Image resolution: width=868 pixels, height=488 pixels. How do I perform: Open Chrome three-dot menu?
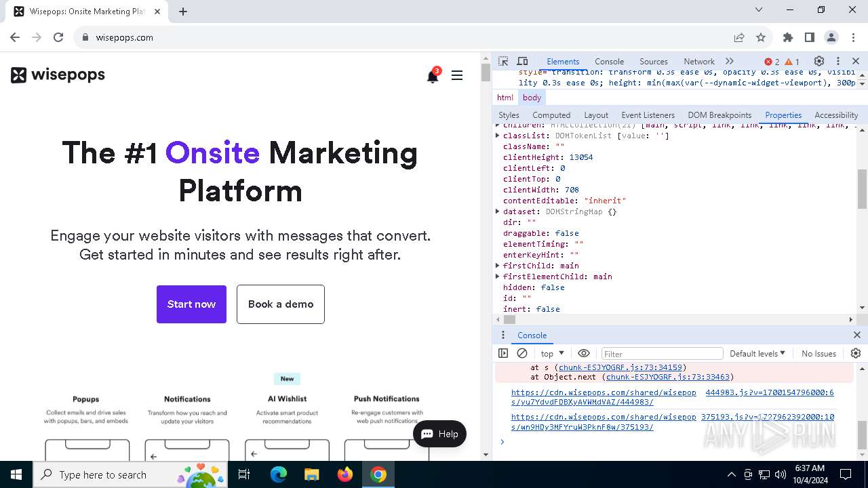pos(853,37)
